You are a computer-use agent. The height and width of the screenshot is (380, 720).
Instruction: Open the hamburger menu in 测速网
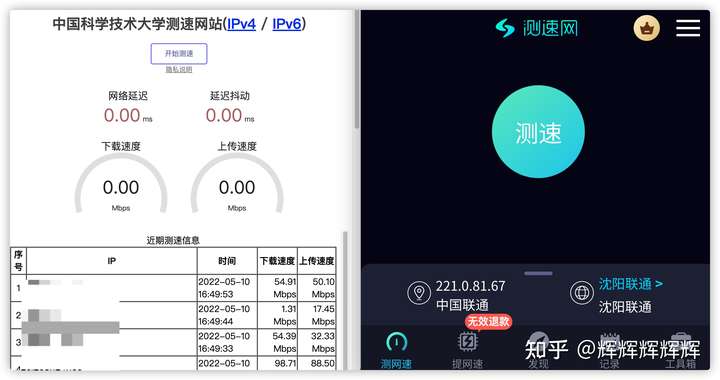[688, 28]
